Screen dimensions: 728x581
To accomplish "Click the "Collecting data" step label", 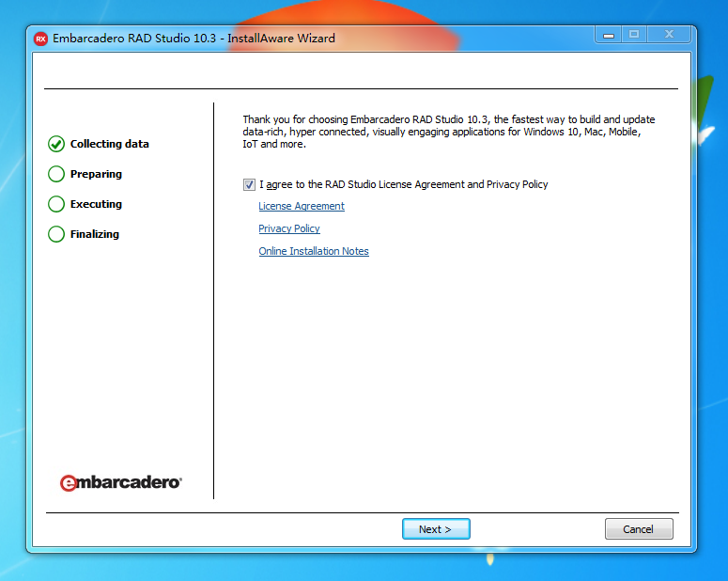I will point(110,144).
